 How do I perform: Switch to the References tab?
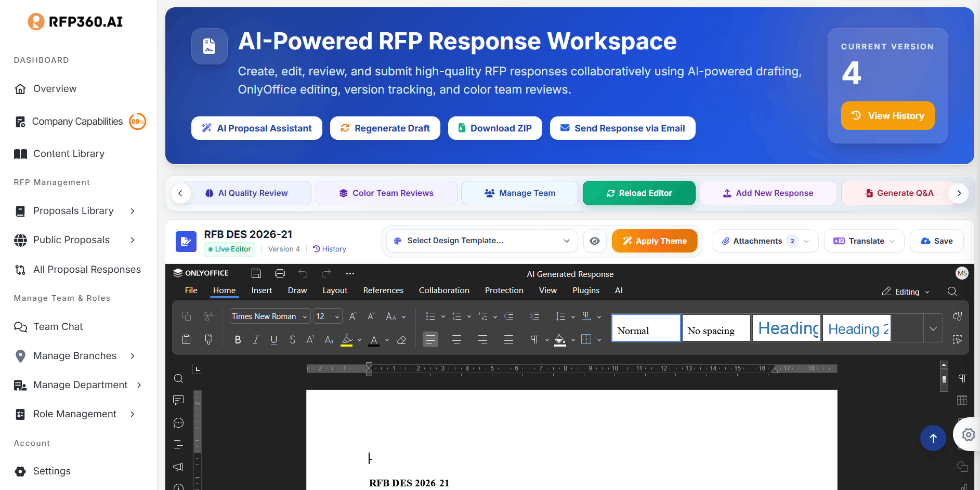383,290
